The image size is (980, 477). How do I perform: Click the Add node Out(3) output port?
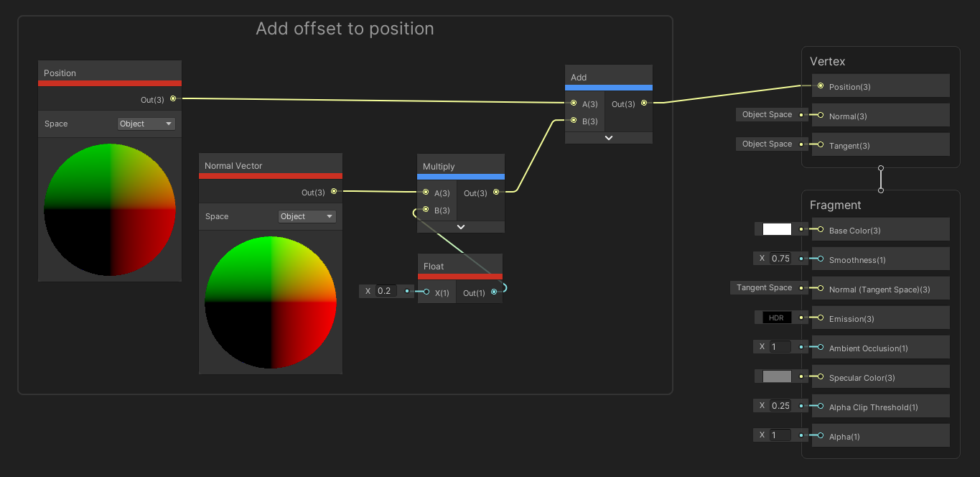click(644, 103)
